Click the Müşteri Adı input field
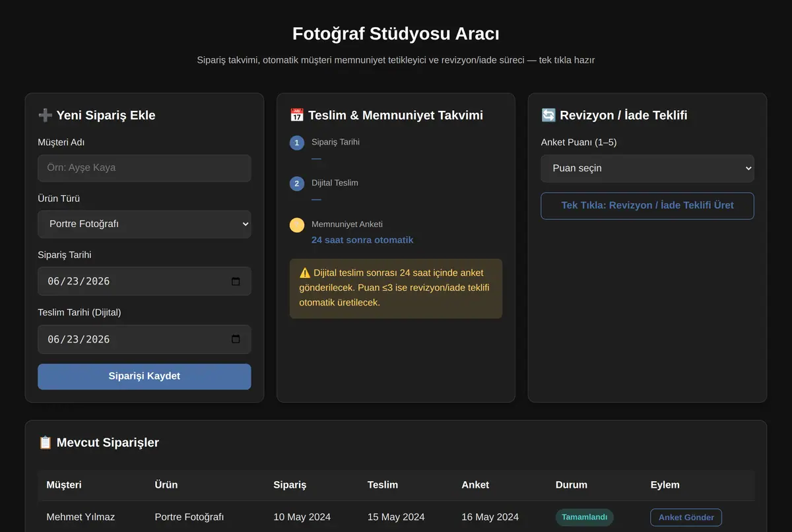This screenshot has height=532, width=792. coord(145,168)
